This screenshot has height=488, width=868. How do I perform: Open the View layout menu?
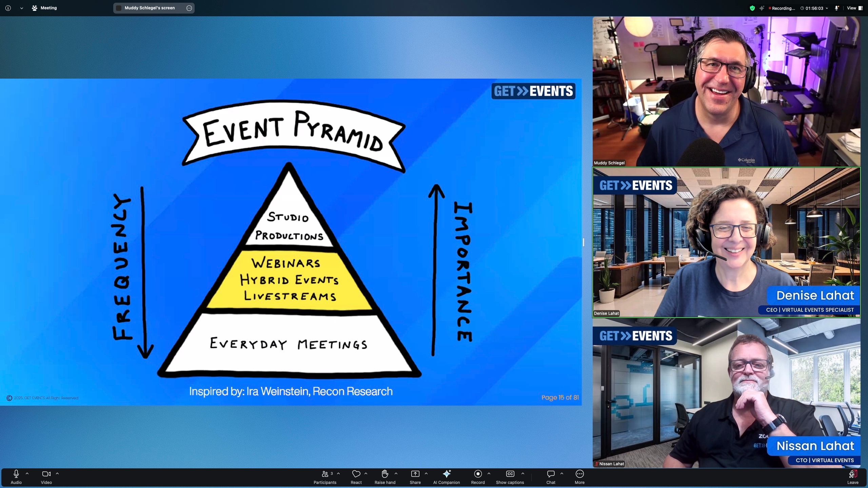click(854, 8)
